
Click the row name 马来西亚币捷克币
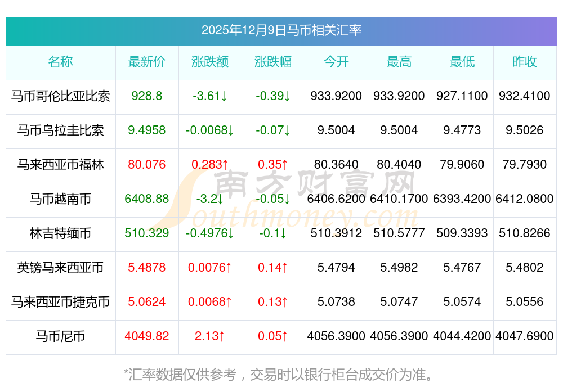click(60, 302)
